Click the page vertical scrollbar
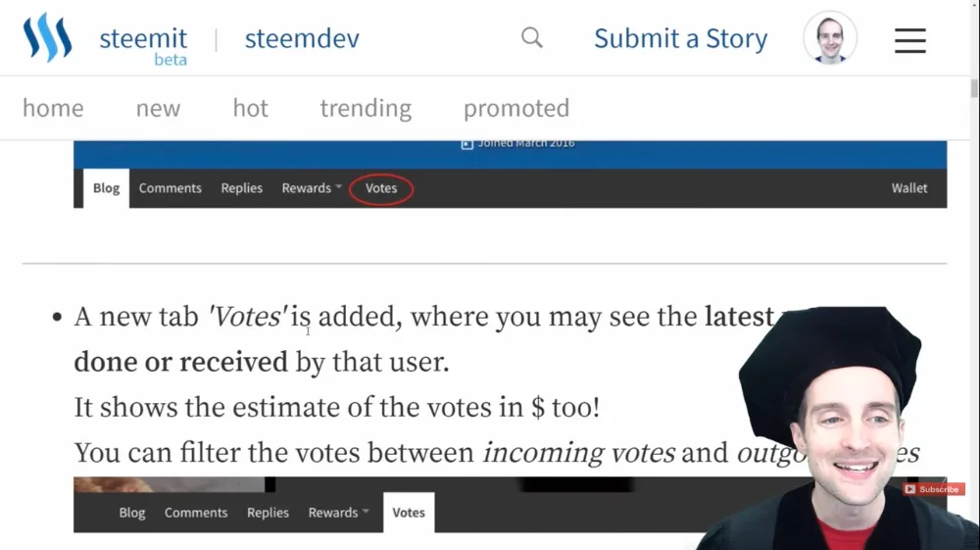 coord(973,294)
